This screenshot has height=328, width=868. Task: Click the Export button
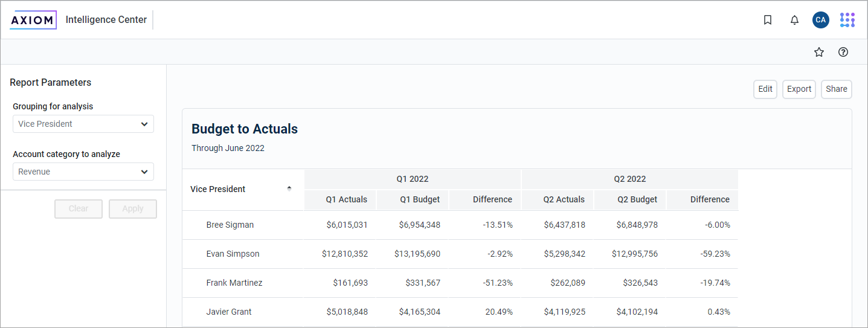point(799,89)
